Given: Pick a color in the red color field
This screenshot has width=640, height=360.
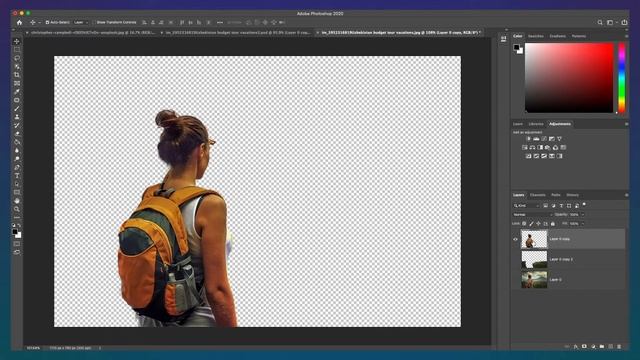Looking at the screenshot, I should [x=569, y=78].
